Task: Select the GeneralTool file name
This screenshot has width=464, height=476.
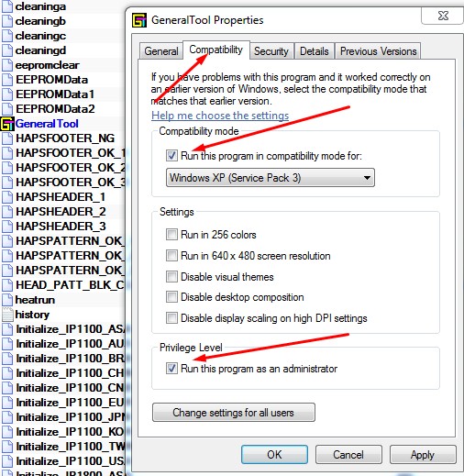Action: [47, 124]
